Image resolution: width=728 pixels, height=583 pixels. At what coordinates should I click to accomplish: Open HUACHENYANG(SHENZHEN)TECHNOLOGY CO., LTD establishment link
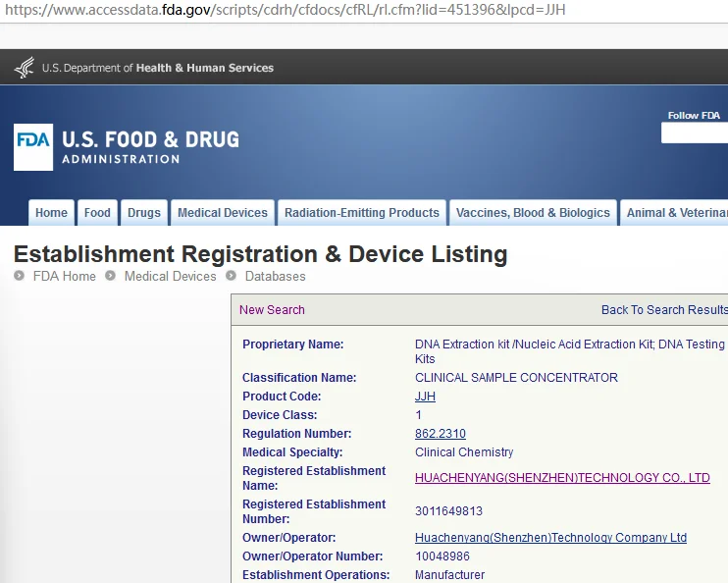coord(562,478)
